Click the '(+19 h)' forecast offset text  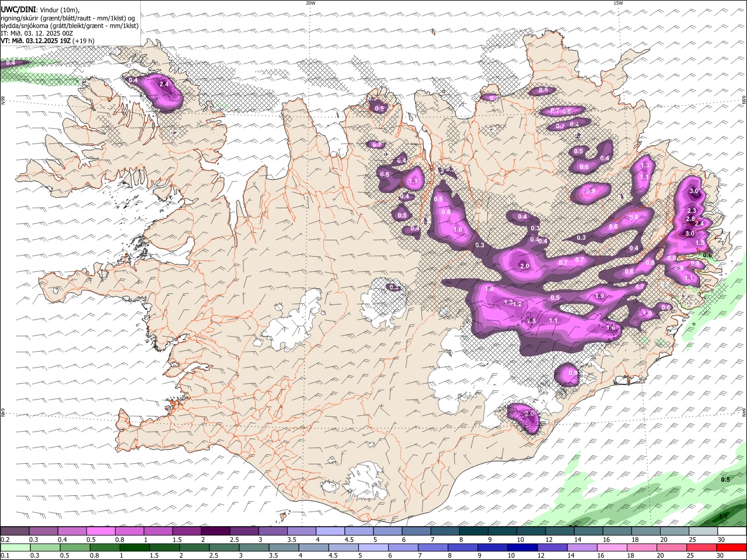pyautogui.click(x=84, y=41)
